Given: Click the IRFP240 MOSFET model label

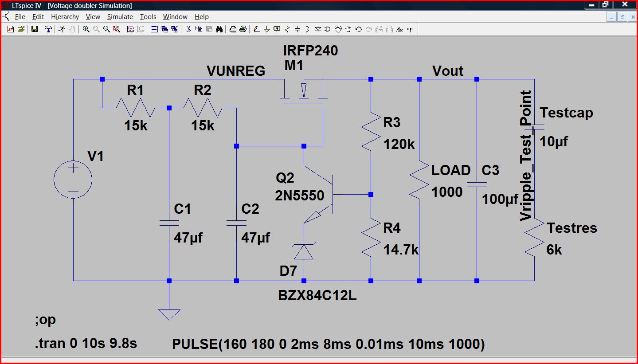Looking at the screenshot, I should pos(310,51).
